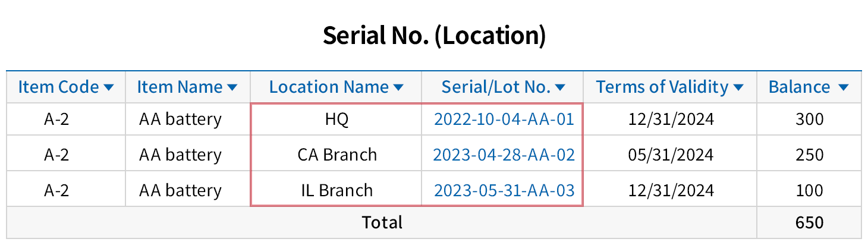Viewport: 868px width, 245px height.
Task: Select the total balance 650 cell
Action: [809, 222]
